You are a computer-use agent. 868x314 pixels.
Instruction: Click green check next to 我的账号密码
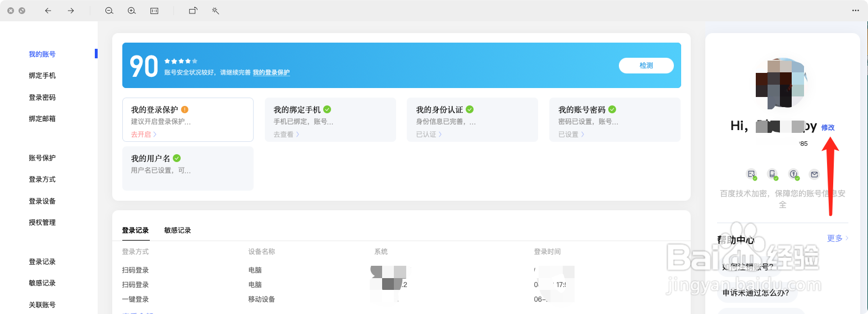(612, 109)
